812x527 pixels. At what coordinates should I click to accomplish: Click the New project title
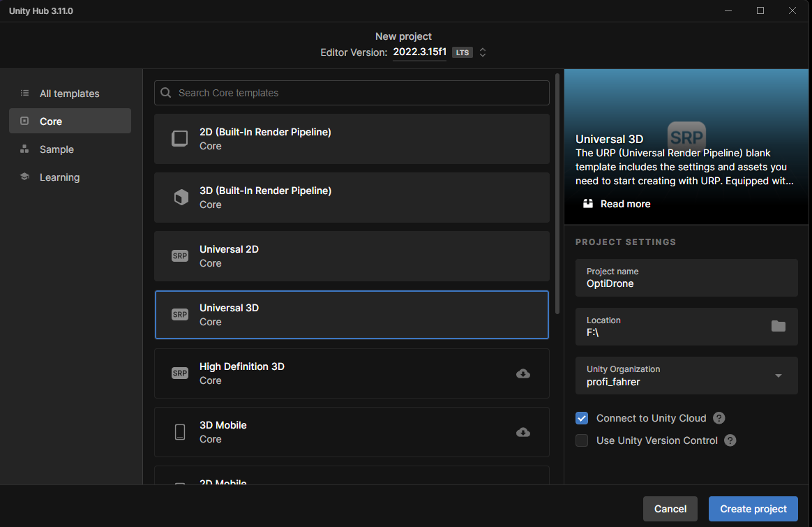tap(403, 36)
